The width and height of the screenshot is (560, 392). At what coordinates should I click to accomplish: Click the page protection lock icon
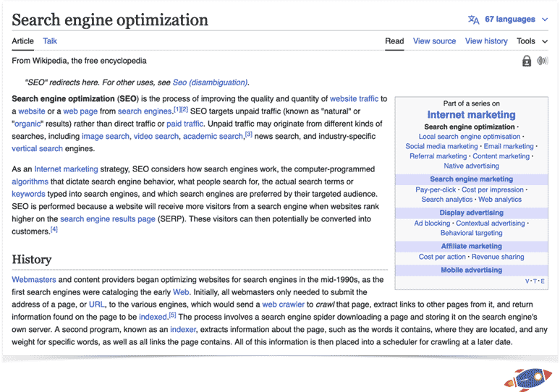(x=527, y=61)
